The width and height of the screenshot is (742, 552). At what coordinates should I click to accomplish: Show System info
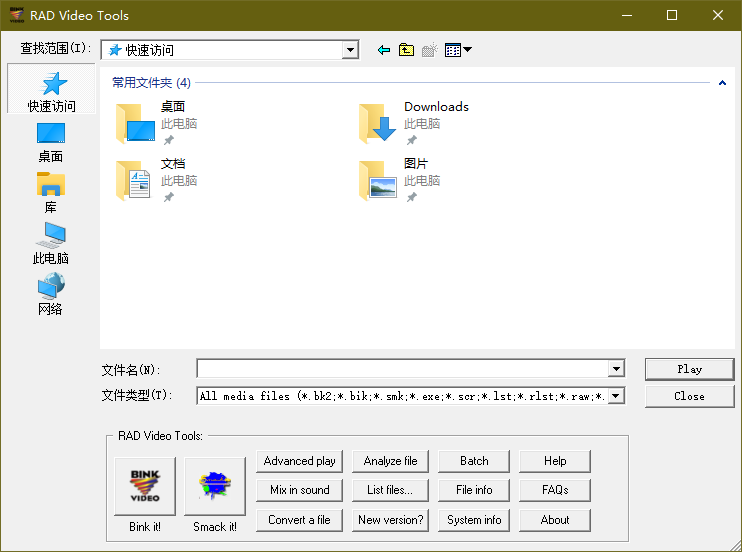[474, 520]
